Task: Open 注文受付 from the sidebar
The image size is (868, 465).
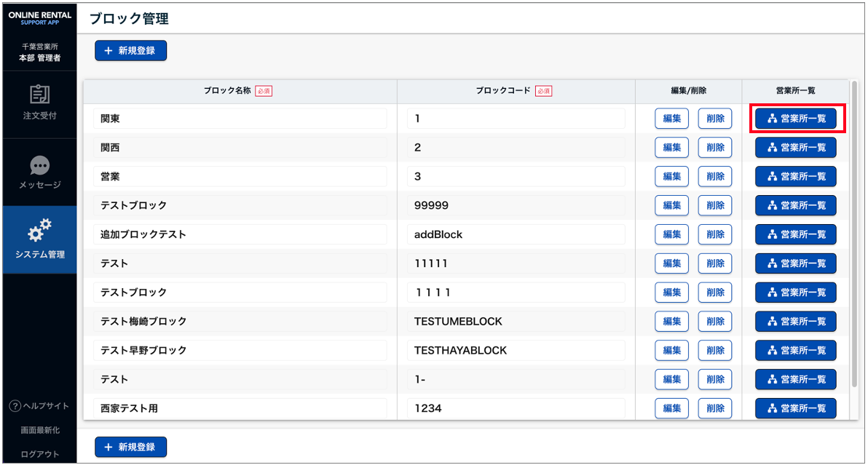Action: click(39, 103)
